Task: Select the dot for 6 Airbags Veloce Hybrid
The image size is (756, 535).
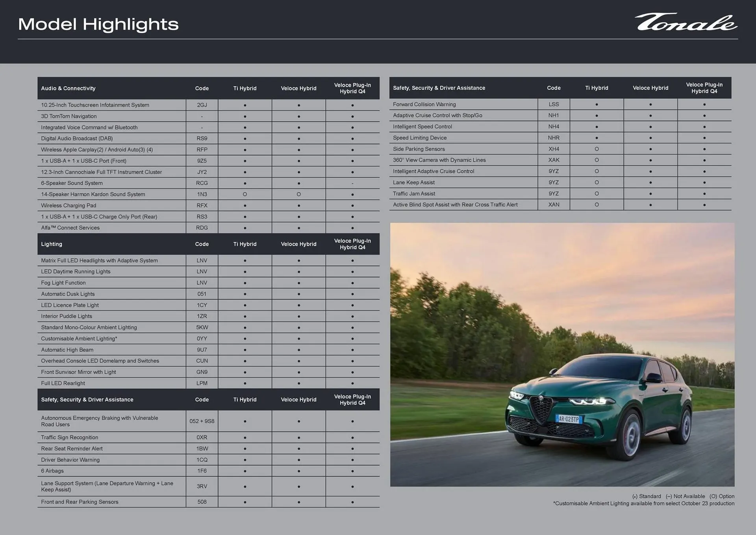Action: pos(298,471)
